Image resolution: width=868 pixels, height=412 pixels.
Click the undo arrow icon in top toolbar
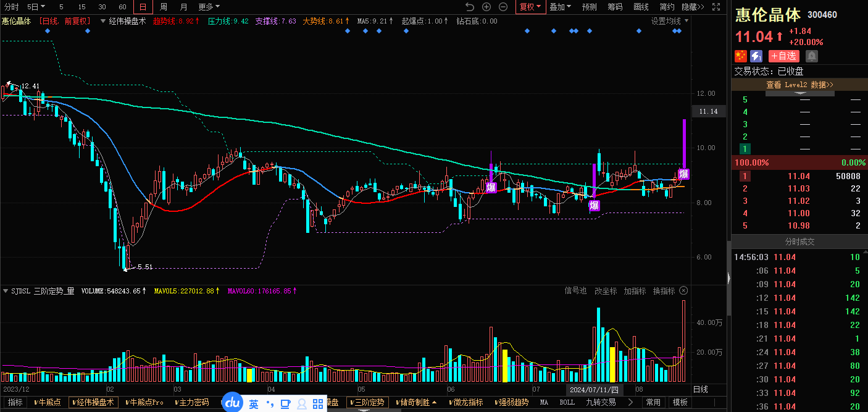click(x=469, y=7)
